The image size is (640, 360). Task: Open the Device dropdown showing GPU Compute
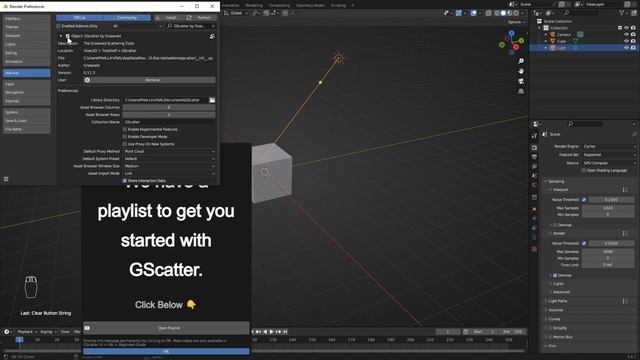(x=609, y=163)
